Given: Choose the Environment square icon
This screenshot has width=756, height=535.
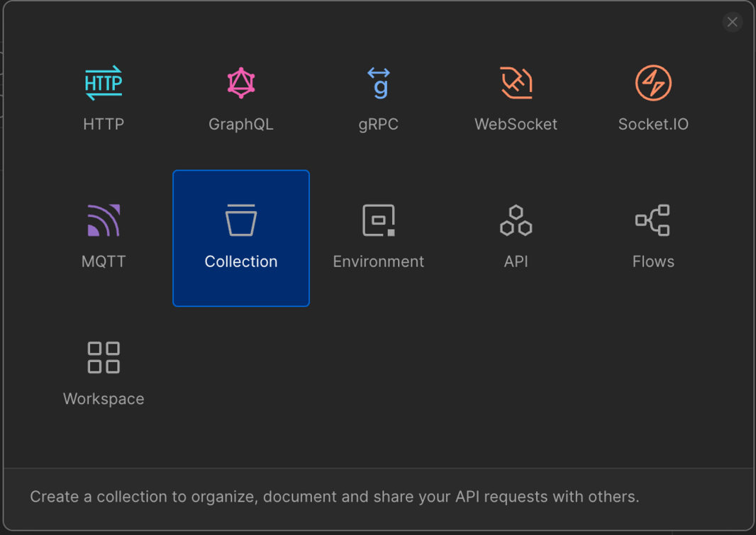Looking at the screenshot, I should 379,220.
